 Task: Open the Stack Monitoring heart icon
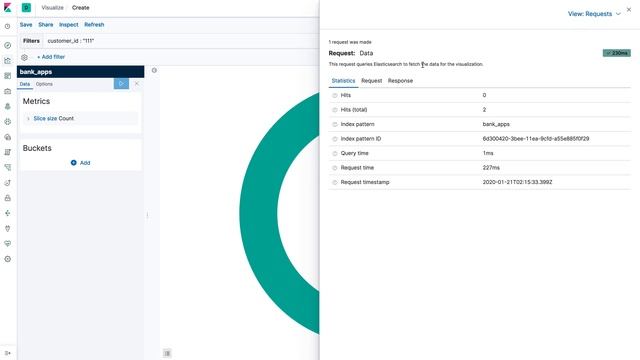[7, 244]
